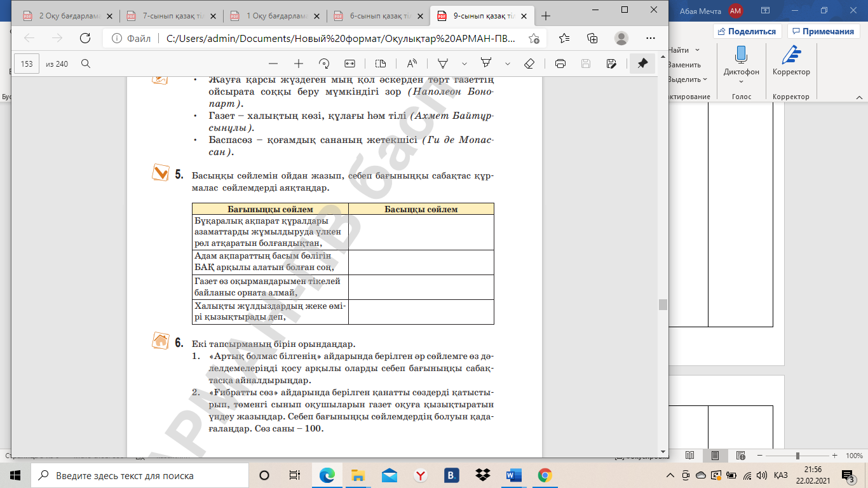Select the PDF Highlight tool
Viewport: 868px width, 488px height.
[487, 64]
